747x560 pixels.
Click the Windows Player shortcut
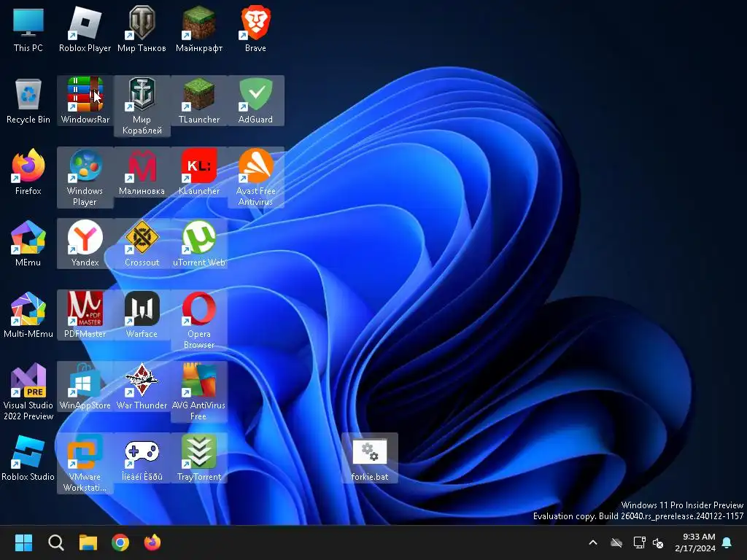[x=85, y=178]
